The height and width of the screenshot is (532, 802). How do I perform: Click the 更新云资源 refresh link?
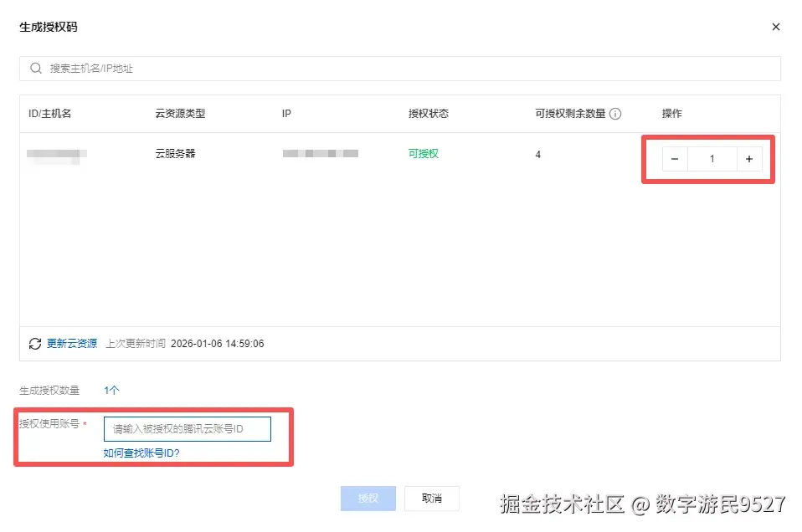pyautogui.click(x=73, y=343)
